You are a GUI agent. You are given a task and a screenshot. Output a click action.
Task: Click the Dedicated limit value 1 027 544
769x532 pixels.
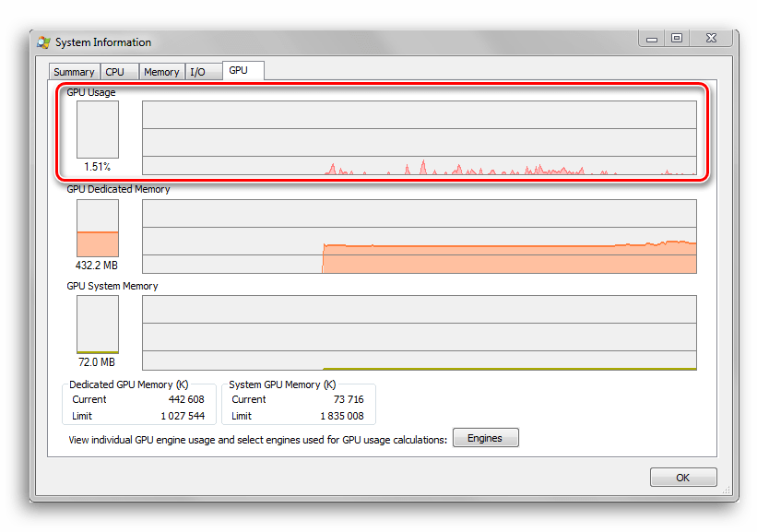pyautogui.click(x=183, y=416)
